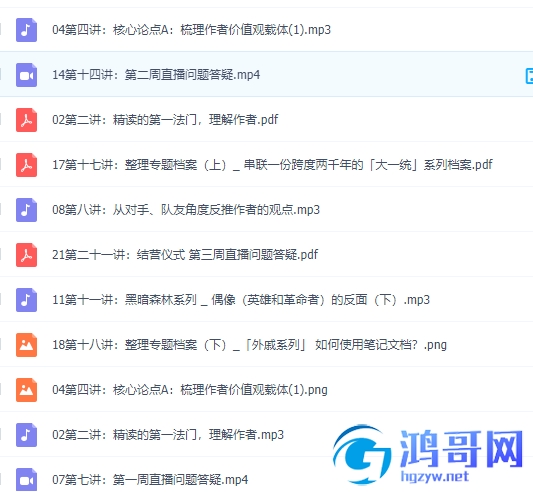Image resolution: width=533 pixels, height=492 pixels.
Task: Click the blue action icon on highlighted row
Action: coord(529,75)
